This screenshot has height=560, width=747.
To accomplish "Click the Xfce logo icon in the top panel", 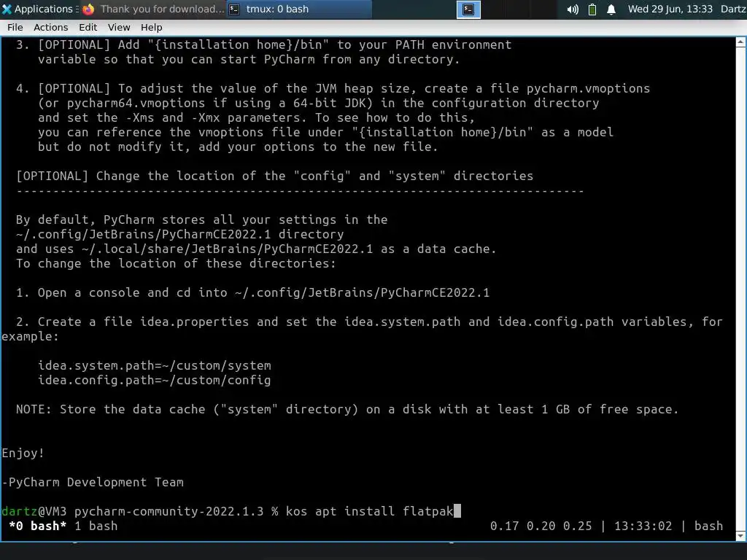I will (x=7, y=9).
